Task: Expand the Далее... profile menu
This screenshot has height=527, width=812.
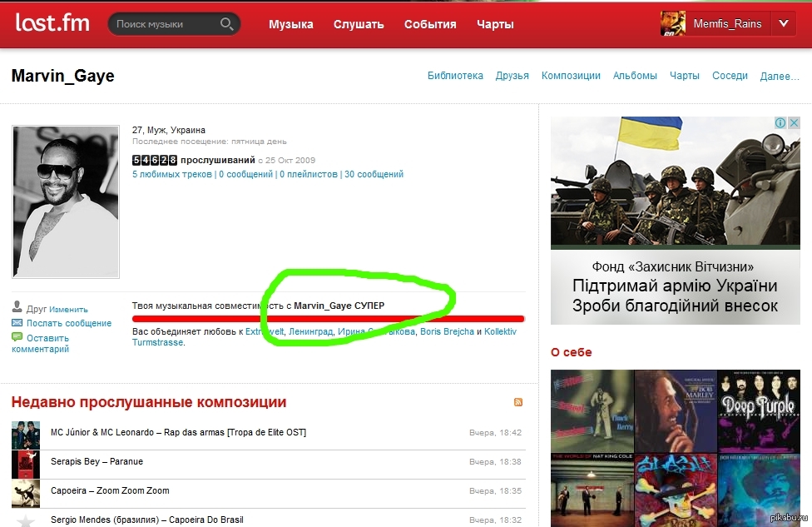Action: pyautogui.click(x=780, y=76)
